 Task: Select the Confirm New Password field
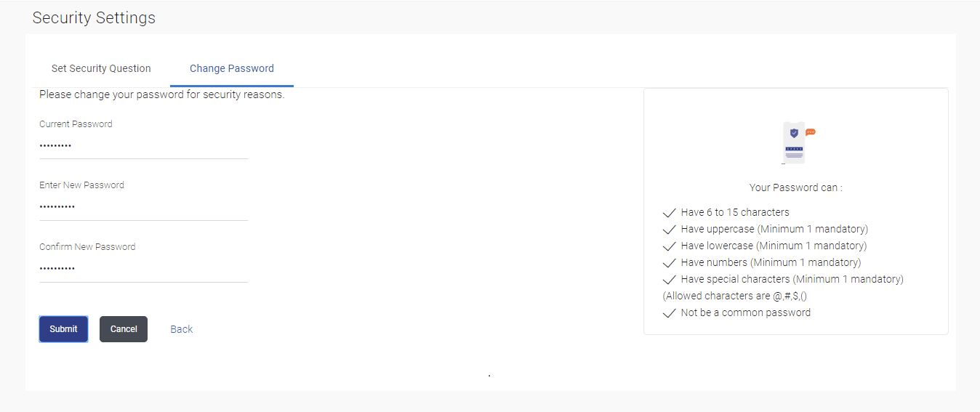pyautogui.click(x=143, y=270)
